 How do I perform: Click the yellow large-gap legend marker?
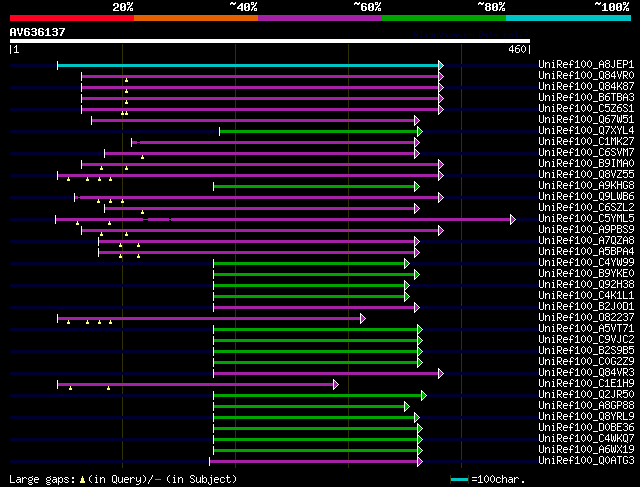(82, 480)
